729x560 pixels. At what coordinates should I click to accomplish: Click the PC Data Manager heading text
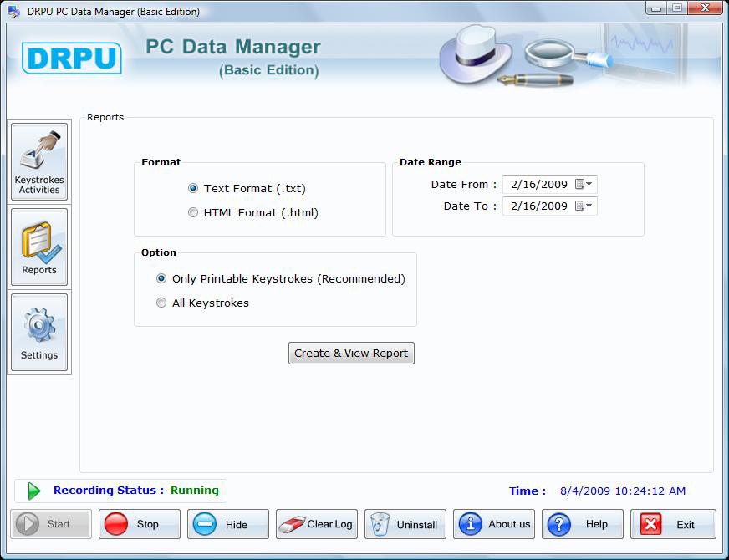233,47
